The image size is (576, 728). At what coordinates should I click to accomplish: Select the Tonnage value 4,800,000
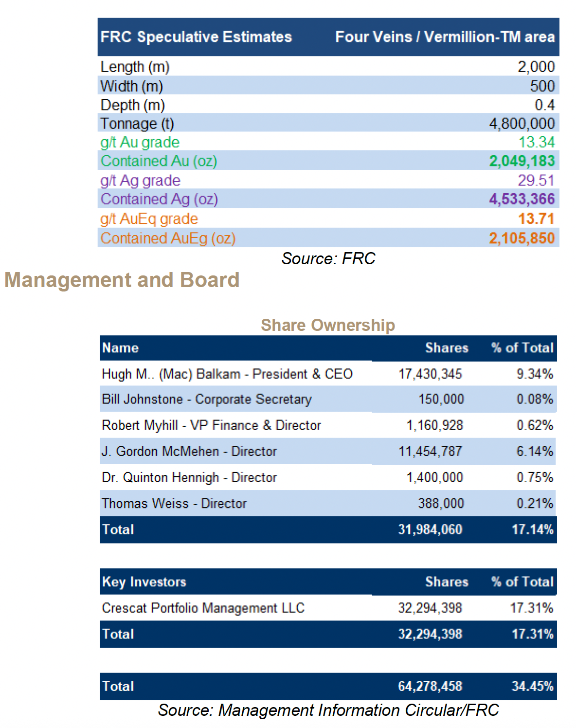pyautogui.click(x=522, y=124)
